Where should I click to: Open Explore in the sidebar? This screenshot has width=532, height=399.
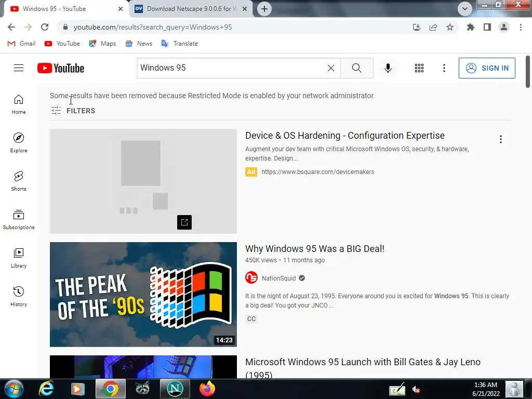click(x=19, y=142)
